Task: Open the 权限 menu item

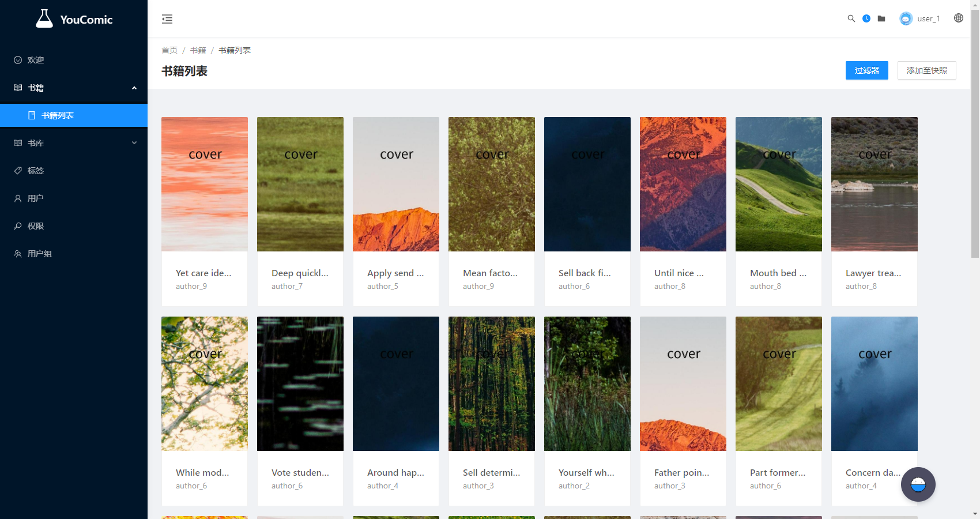Action: (74, 226)
